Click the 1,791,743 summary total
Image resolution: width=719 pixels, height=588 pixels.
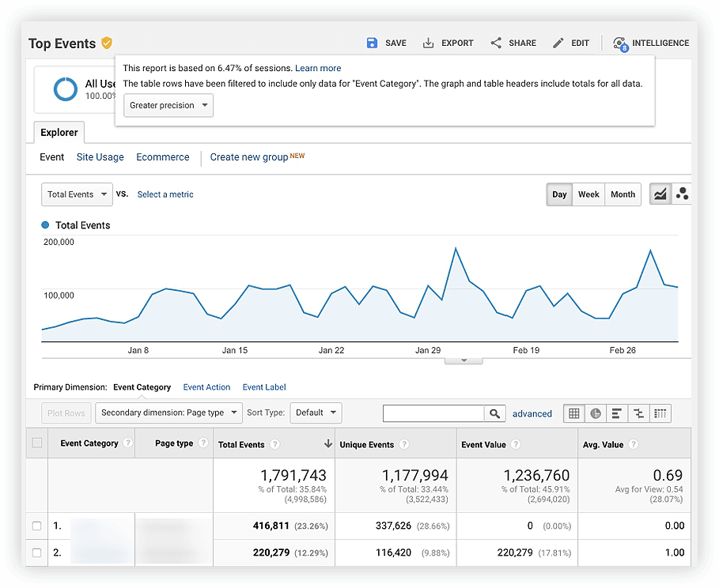(x=293, y=475)
